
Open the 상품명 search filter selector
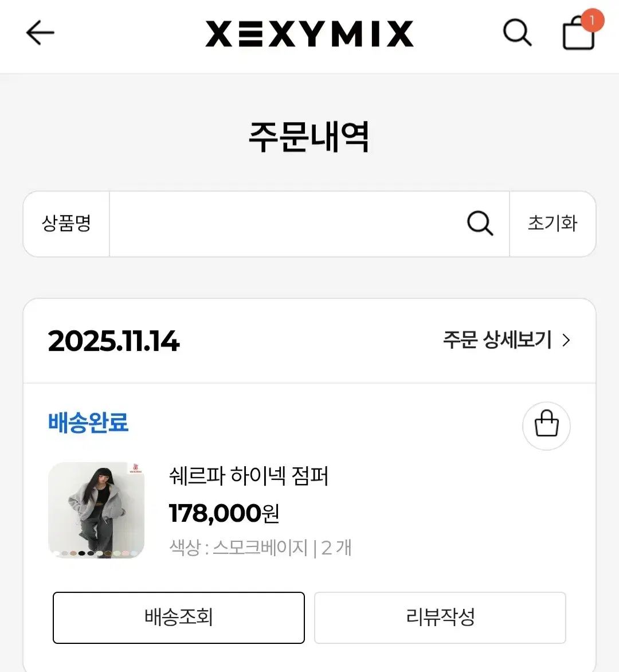tap(66, 224)
